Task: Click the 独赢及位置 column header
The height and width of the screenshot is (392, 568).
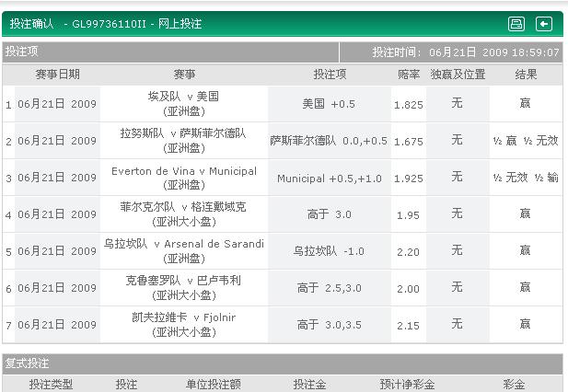Action: (x=458, y=75)
